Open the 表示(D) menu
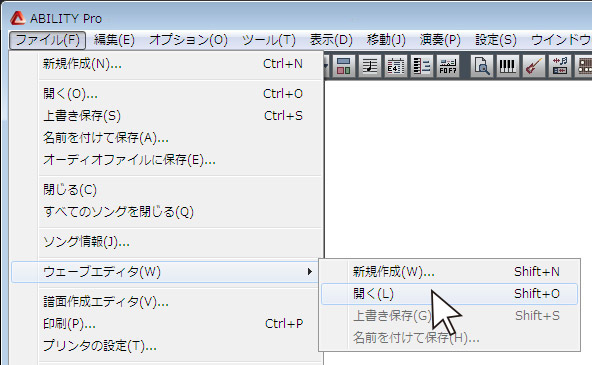 (x=331, y=40)
